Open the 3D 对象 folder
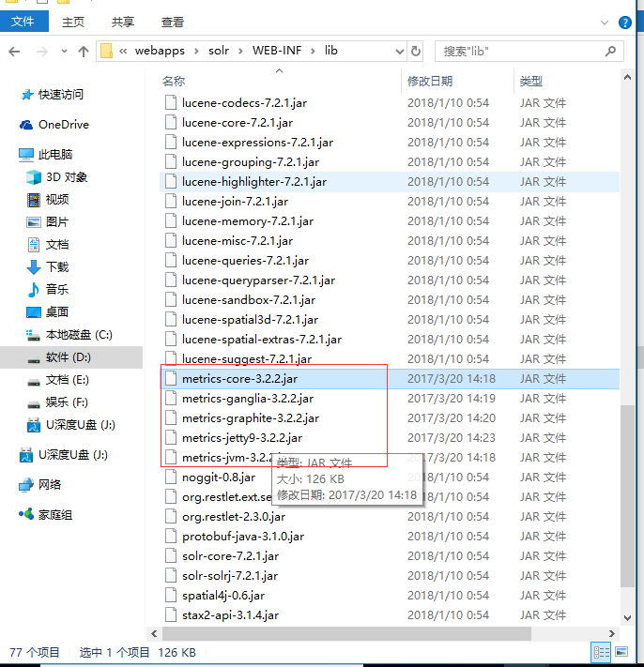Image resolution: width=644 pixels, height=667 pixels. click(67, 177)
